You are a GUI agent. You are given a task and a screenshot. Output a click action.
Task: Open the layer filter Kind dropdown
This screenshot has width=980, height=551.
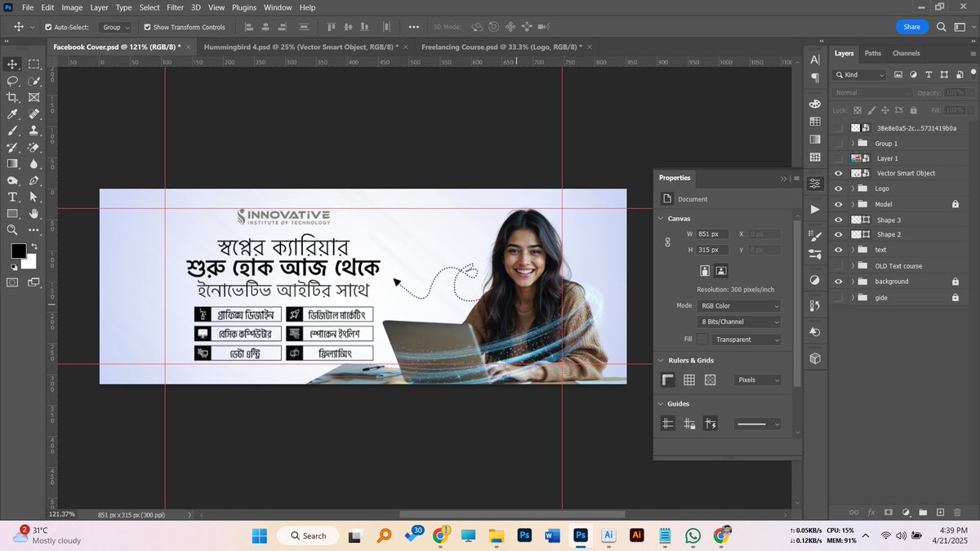pyautogui.click(x=860, y=74)
